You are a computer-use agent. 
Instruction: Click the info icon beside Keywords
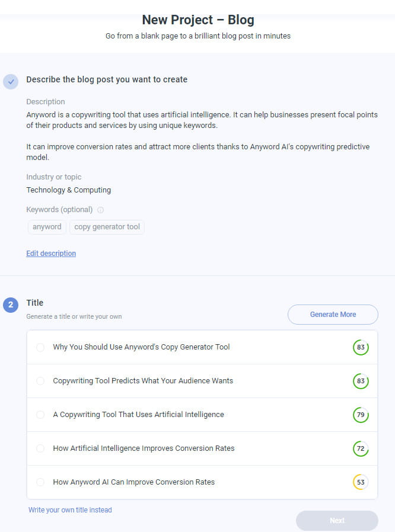(x=100, y=210)
